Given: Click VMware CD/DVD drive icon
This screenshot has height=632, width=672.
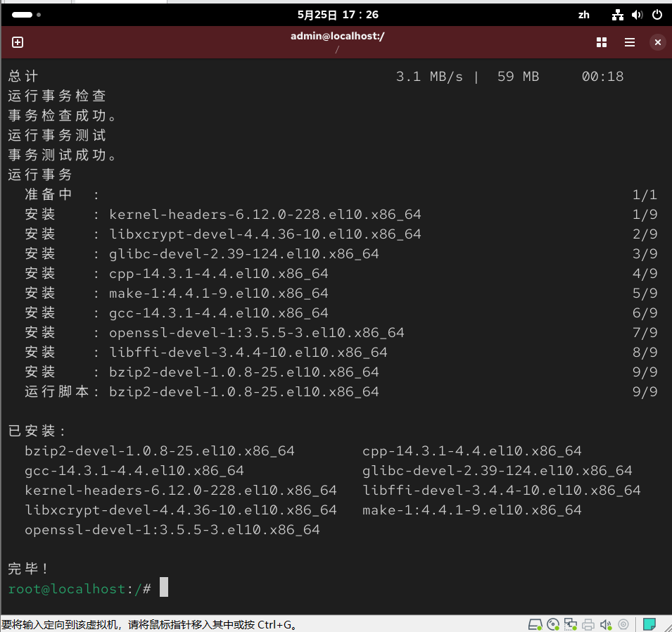Looking at the screenshot, I should [x=553, y=624].
